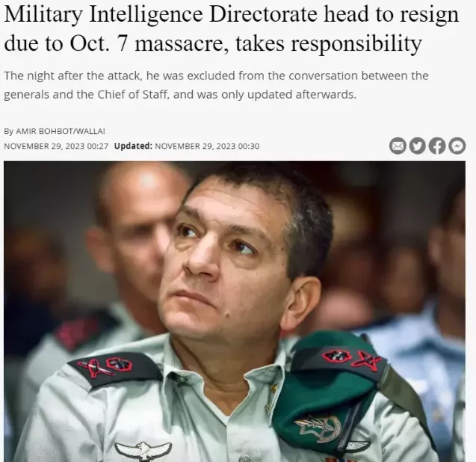
Task: Send the article through the Messenger icon
Action: [457, 146]
